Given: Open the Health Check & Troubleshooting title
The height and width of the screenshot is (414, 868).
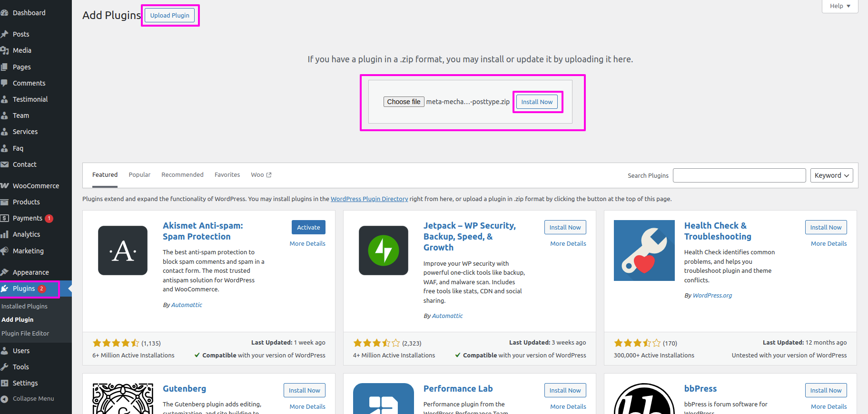Looking at the screenshot, I should [718, 231].
